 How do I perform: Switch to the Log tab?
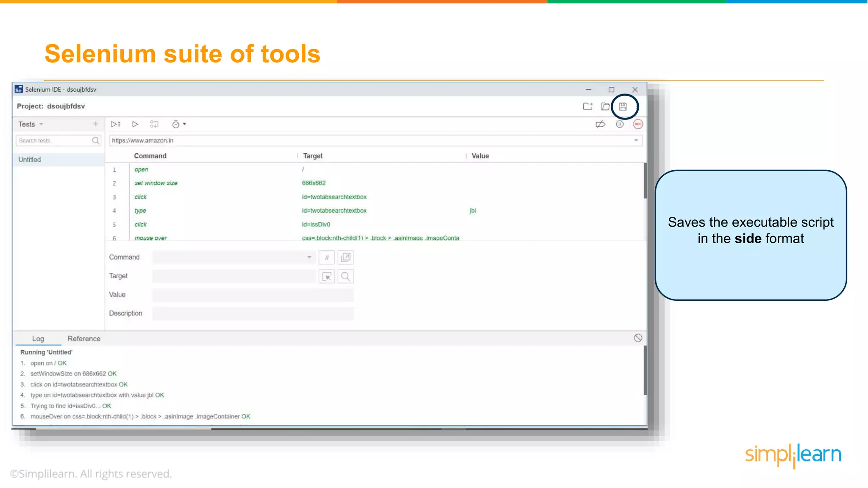coord(38,338)
